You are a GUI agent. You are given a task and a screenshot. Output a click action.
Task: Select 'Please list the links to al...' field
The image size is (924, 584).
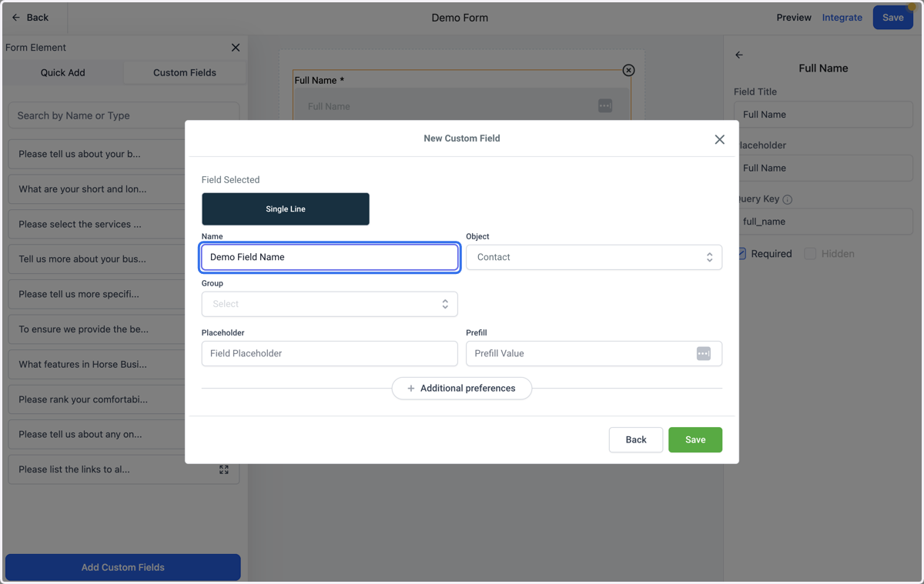point(124,469)
